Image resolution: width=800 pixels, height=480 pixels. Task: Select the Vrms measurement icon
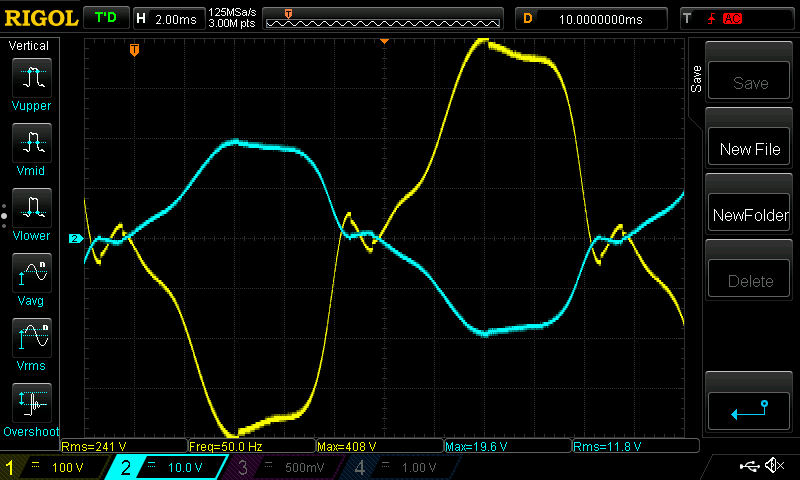coord(32,338)
